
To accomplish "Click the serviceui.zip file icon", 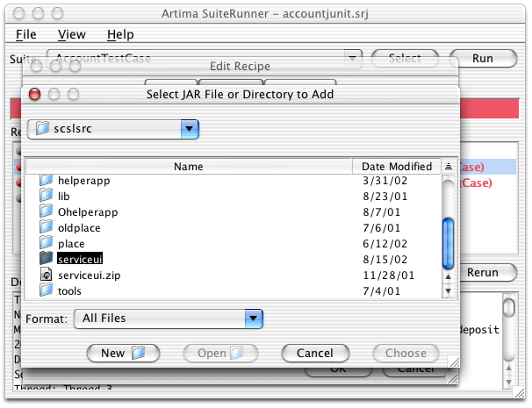I will tap(47, 275).
